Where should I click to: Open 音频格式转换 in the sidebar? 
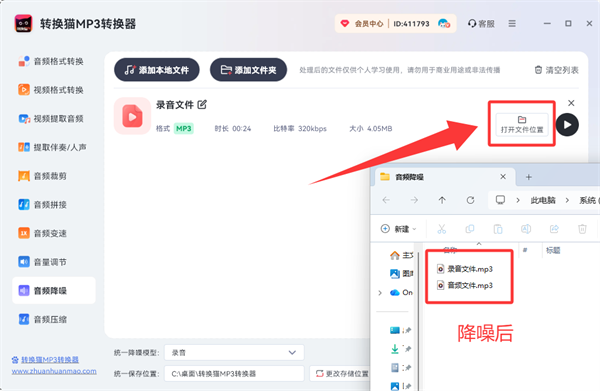pyautogui.click(x=51, y=61)
